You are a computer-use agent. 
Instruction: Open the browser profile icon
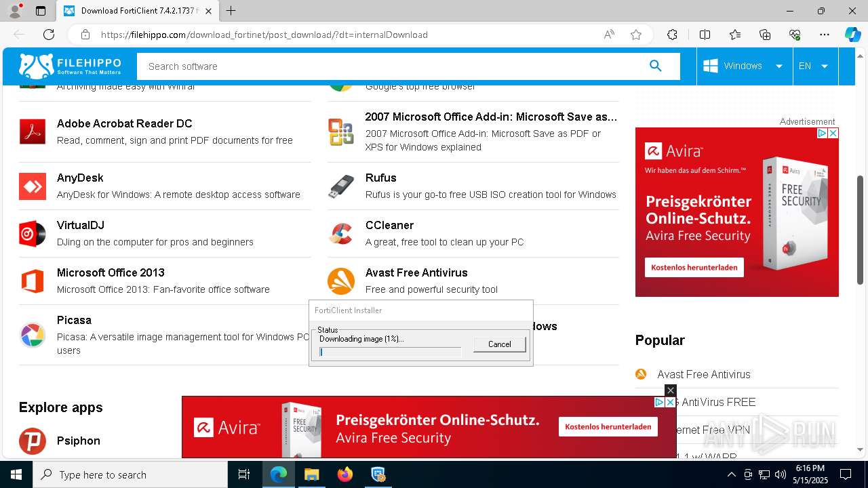(15, 11)
